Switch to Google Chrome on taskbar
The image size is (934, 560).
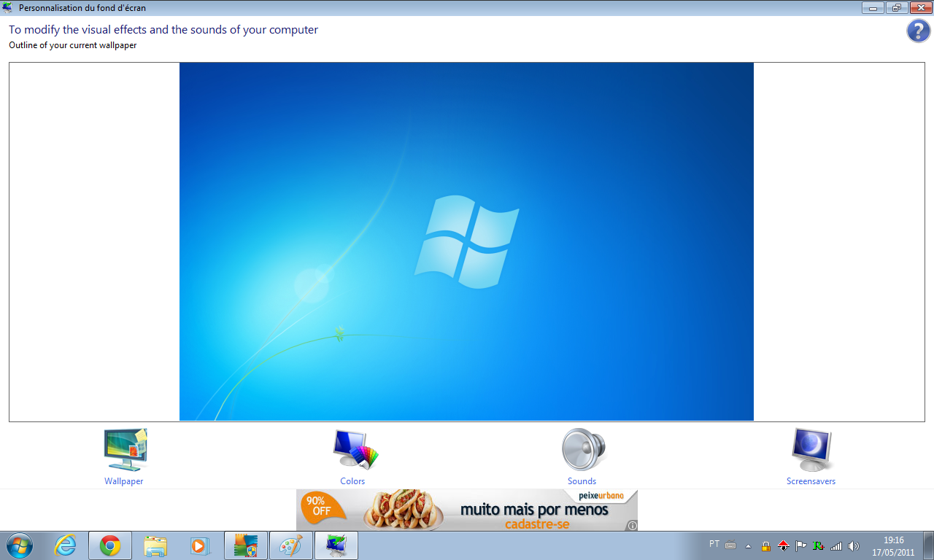110,545
